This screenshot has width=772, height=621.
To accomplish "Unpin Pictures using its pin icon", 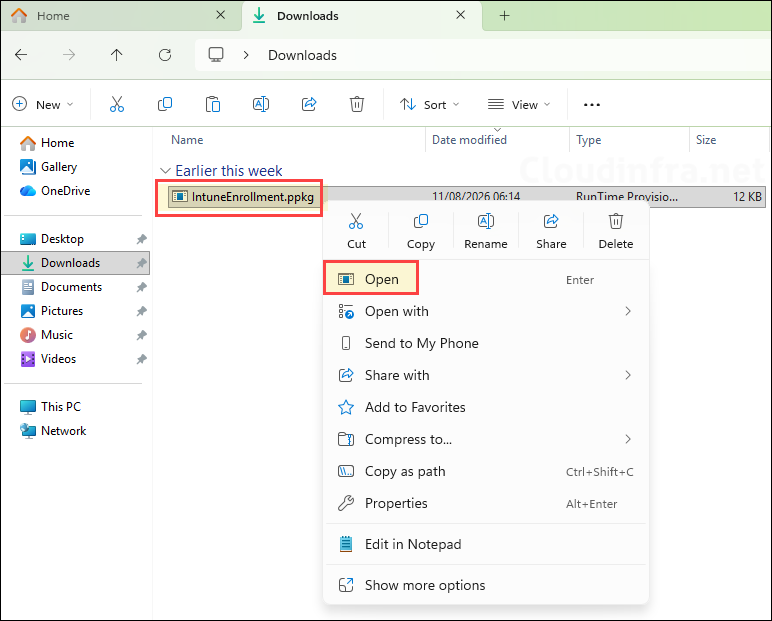I will pos(142,311).
